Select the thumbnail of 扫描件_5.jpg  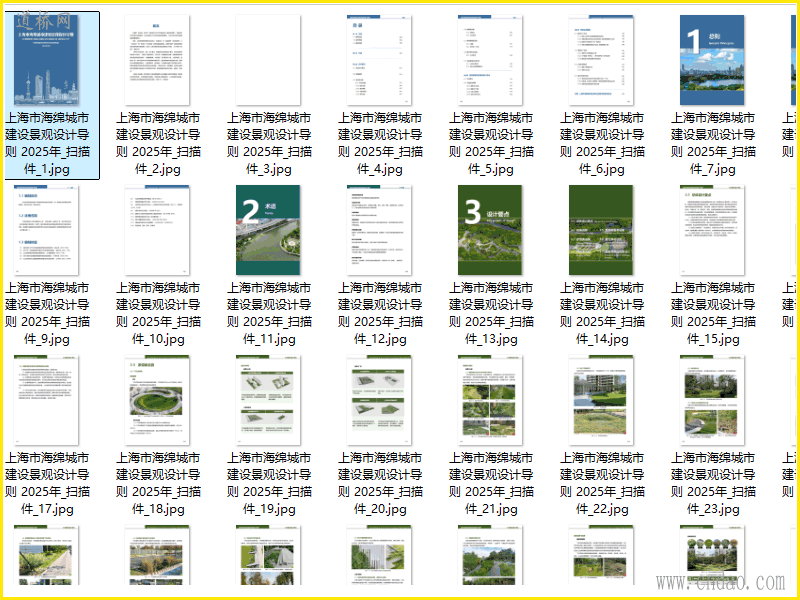coord(490,60)
